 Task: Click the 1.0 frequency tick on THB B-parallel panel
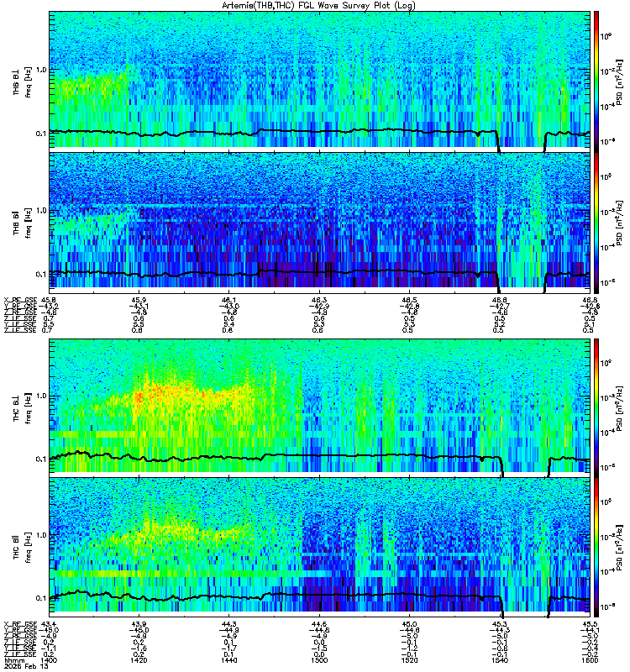tap(41, 211)
